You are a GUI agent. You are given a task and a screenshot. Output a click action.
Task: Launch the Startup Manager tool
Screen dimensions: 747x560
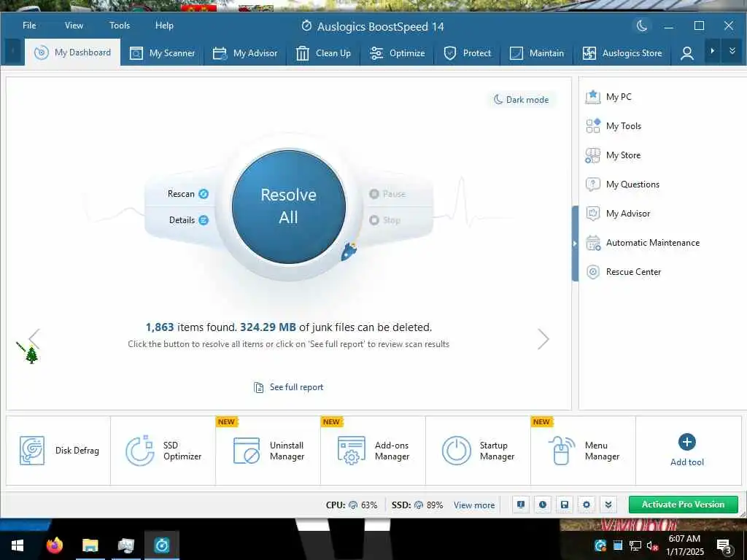tap(479, 451)
